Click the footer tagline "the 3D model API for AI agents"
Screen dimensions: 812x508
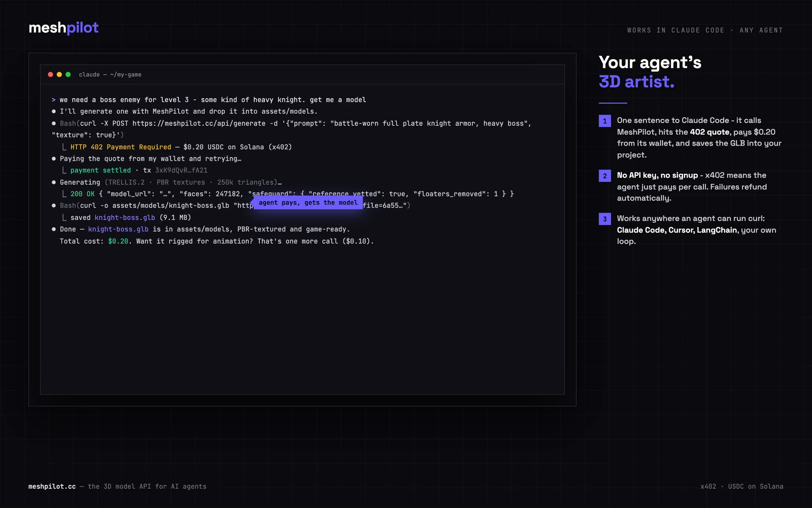pos(147,486)
